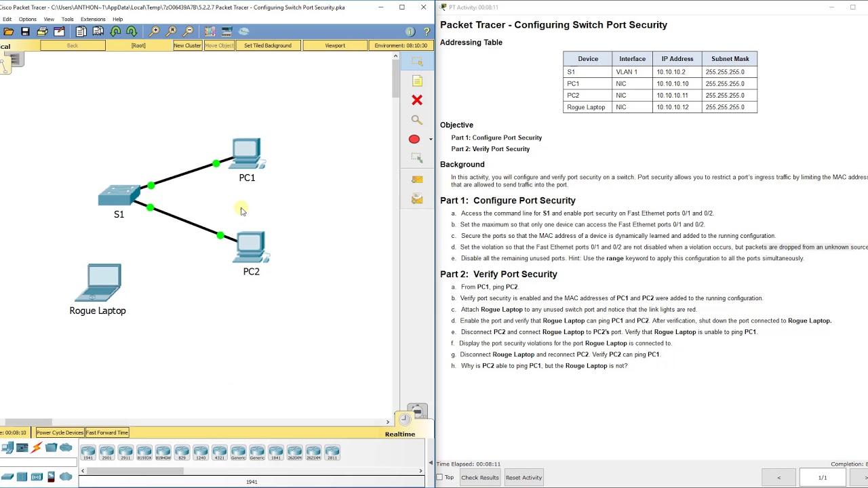Click Set Tiled Background button
The image size is (868, 488).
(x=268, y=45)
